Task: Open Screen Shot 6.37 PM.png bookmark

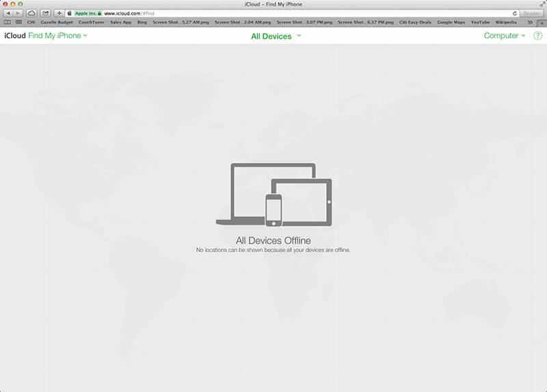Action: 366,23
